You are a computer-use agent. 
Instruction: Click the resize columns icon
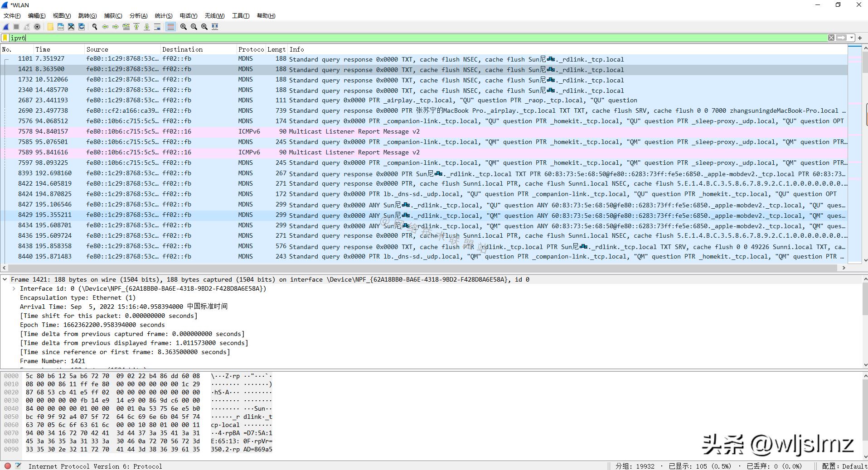coord(215,27)
